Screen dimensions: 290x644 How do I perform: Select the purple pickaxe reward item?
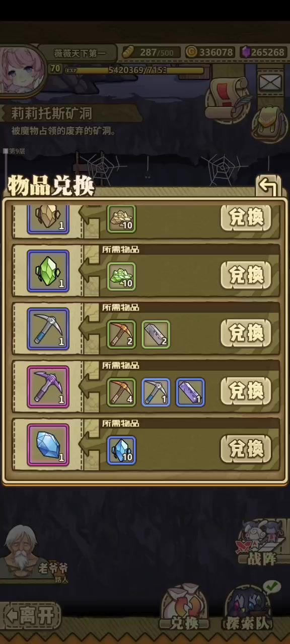pyautogui.click(x=48, y=387)
